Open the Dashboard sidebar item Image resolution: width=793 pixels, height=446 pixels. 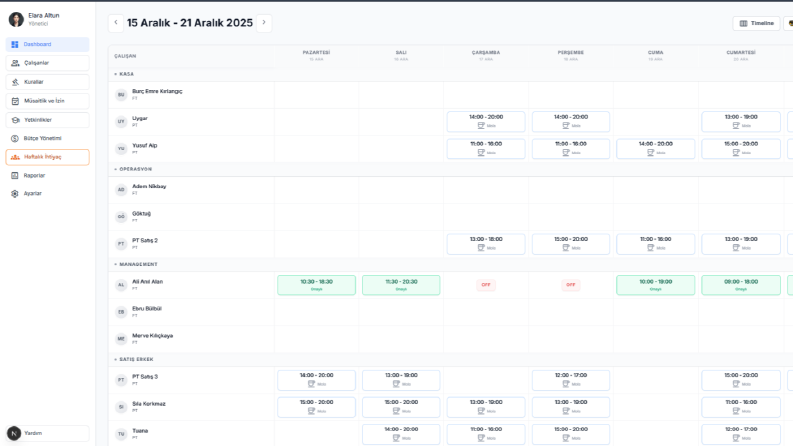(x=48, y=44)
